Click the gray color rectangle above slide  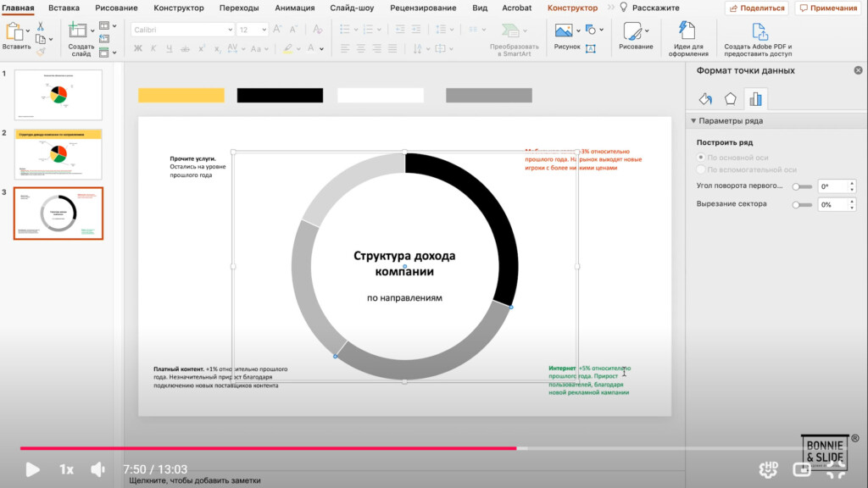click(489, 95)
